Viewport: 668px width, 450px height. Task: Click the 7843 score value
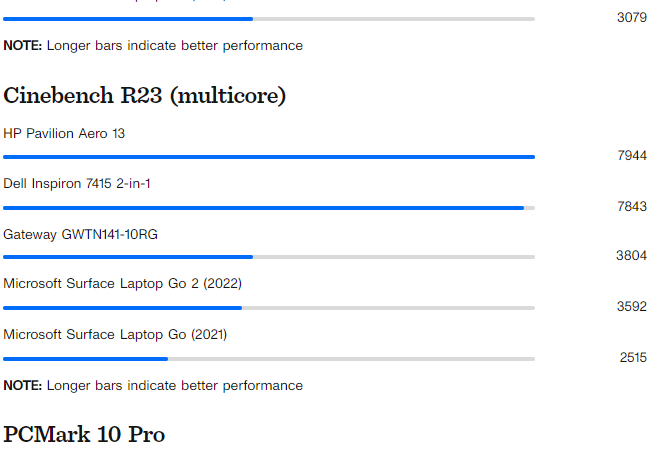click(x=632, y=207)
